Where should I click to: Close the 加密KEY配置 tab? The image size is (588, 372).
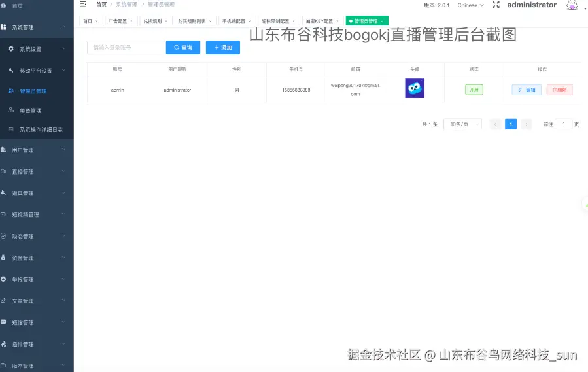coord(337,22)
